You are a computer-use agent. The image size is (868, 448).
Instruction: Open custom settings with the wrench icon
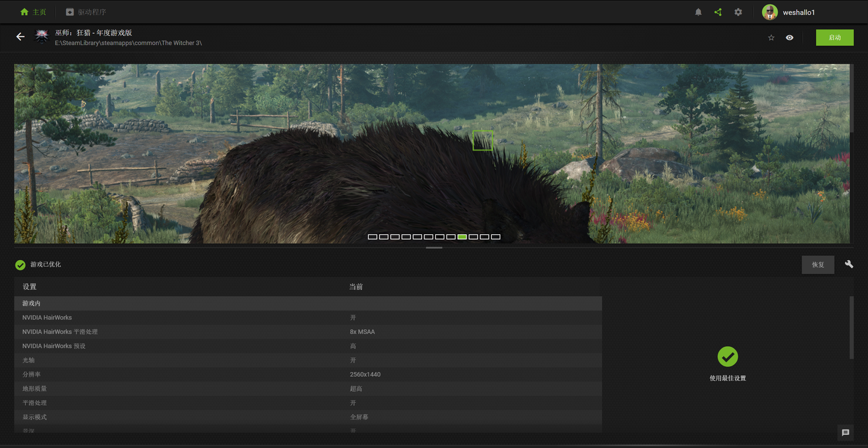[x=849, y=264]
